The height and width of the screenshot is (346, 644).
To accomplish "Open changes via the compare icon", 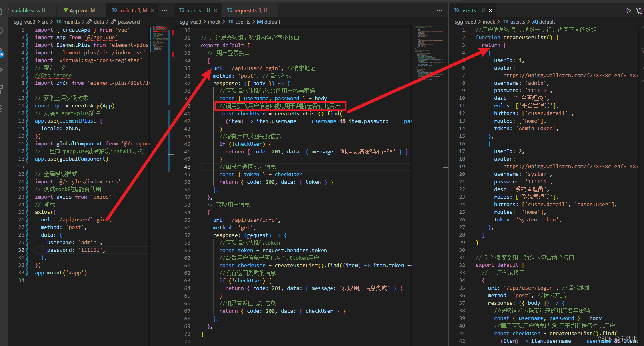I will pos(639,10).
